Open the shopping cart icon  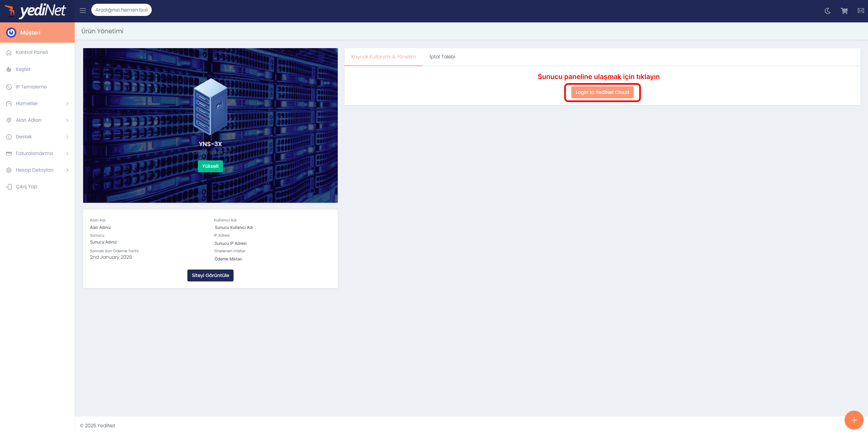pos(844,11)
